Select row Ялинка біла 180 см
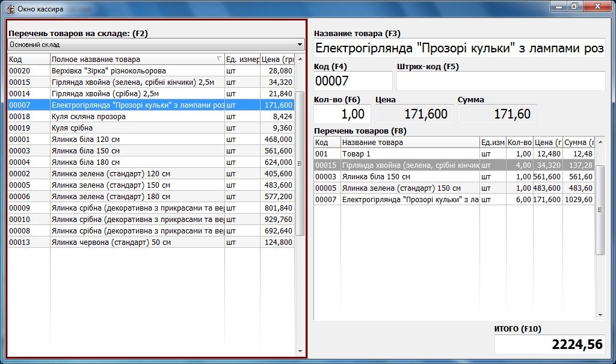 coord(151,162)
